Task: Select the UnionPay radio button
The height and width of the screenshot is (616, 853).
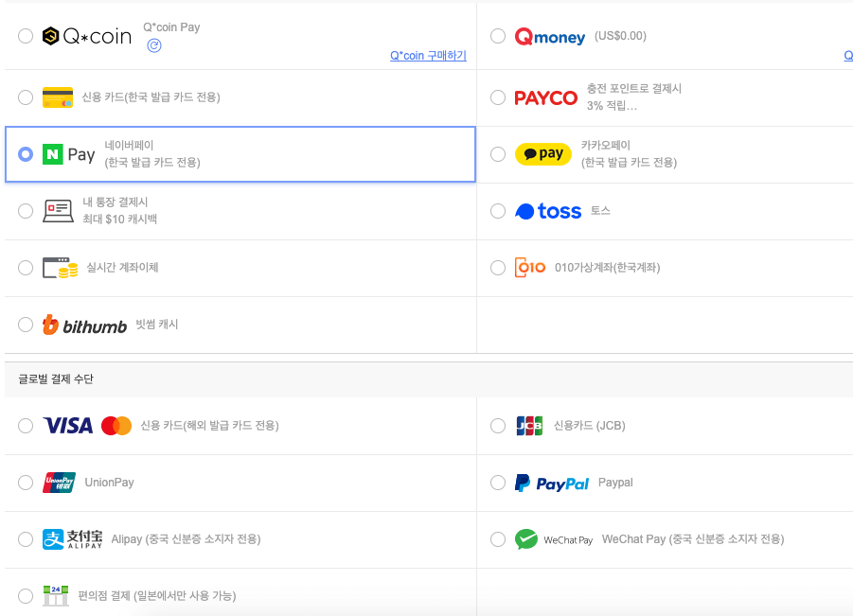Action: 26,483
